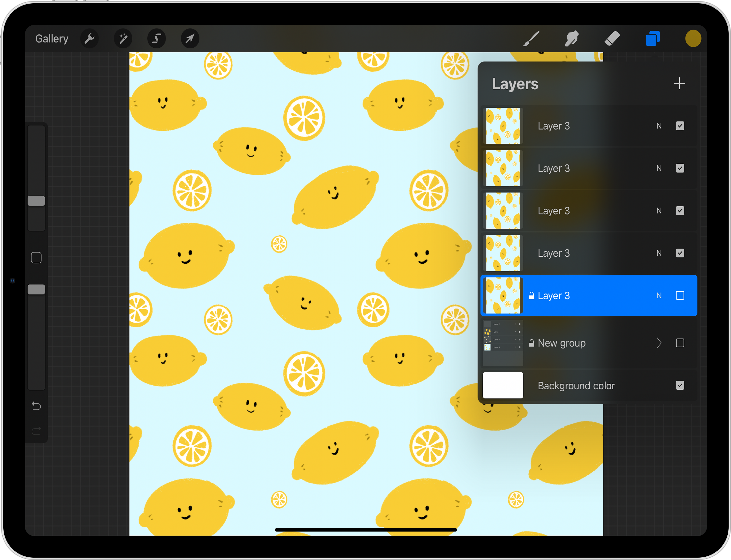Hide the Background color layer
The width and height of the screenshot is (731, 560).
(x=680, y=385)
